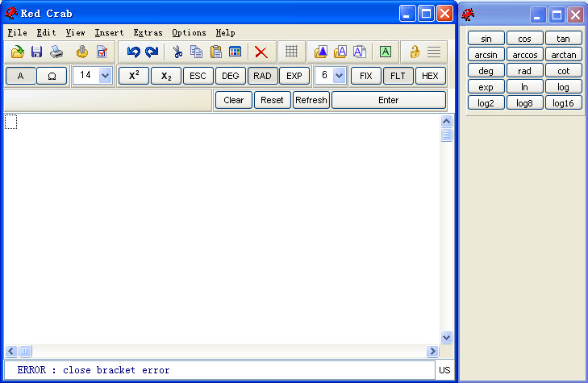Open the Insert menu
This screenshot has height=383, width=588.
coord(109,32)
